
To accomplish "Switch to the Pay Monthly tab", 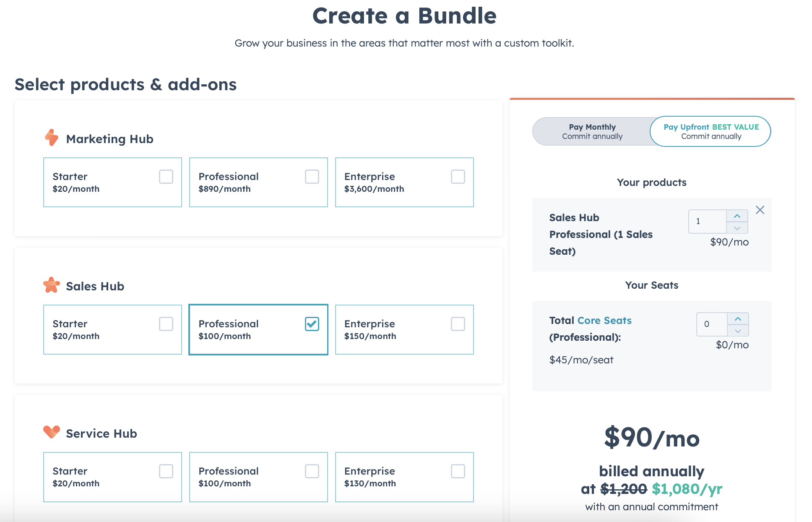I will point(592,131).
